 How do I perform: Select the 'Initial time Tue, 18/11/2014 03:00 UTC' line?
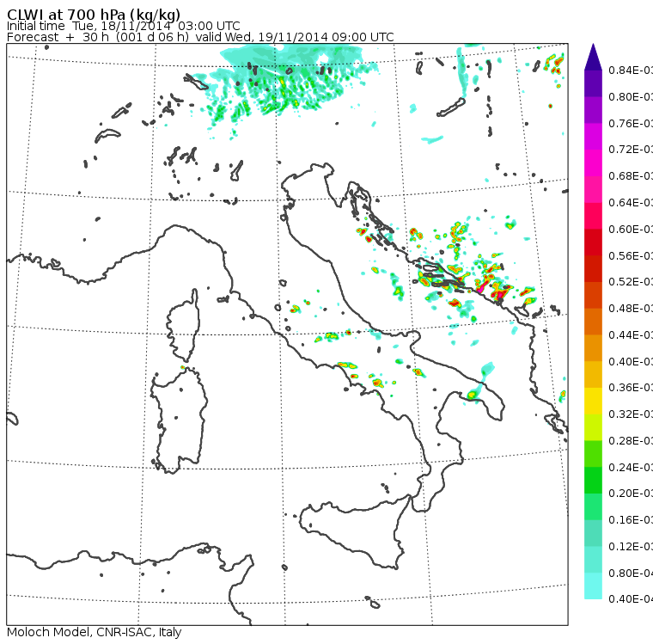click(x=123, y=26)
